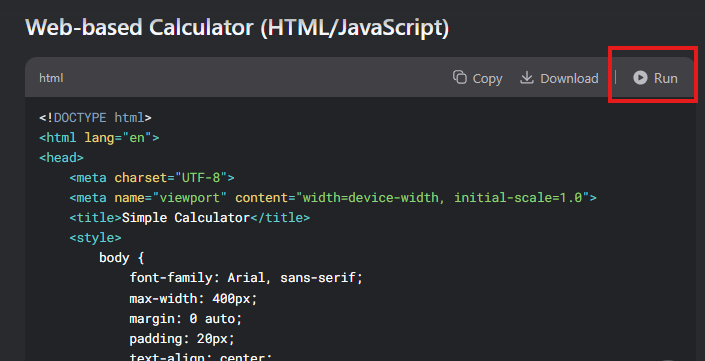Click the '<head>' code line

click(62, 158)
